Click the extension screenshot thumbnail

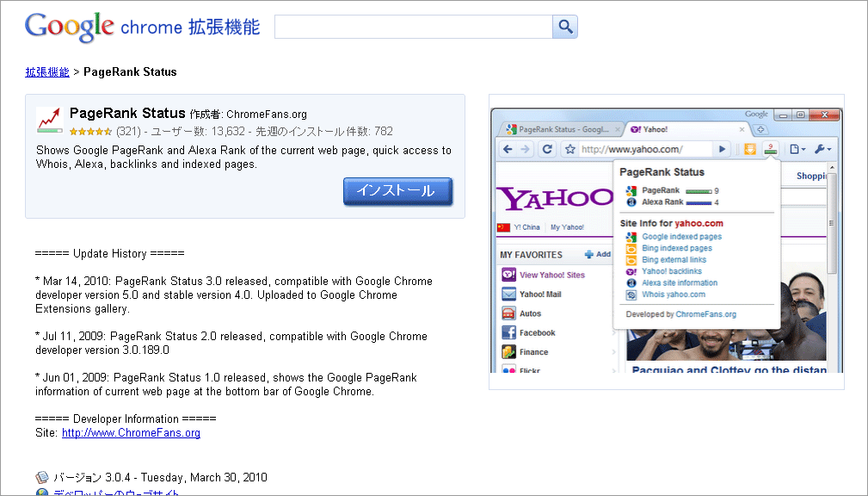point(667,242)
